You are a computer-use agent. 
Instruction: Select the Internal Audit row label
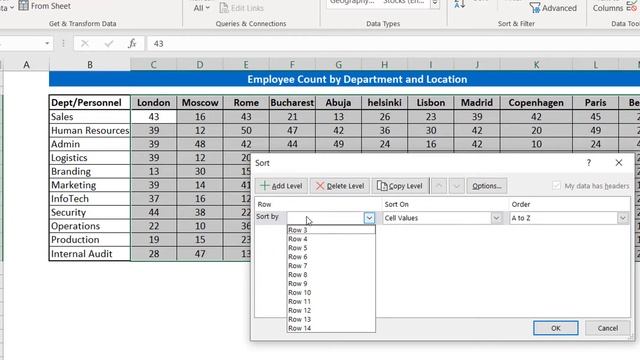pos(90,253)
